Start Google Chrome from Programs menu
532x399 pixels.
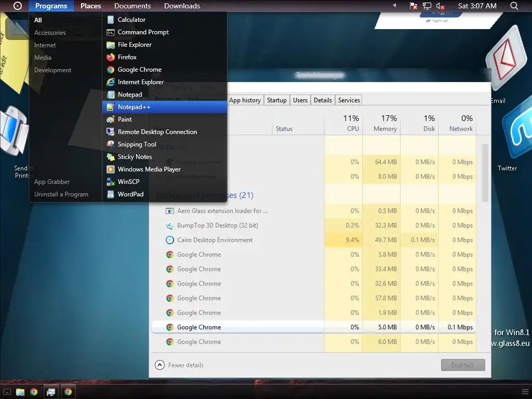(x=164, y=70)
